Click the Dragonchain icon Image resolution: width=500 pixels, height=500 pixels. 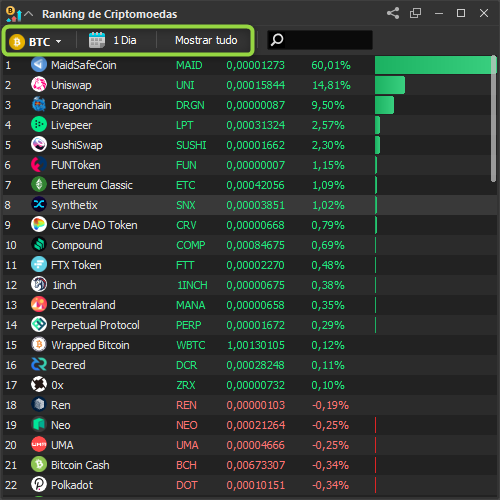(x=39, y=105)
